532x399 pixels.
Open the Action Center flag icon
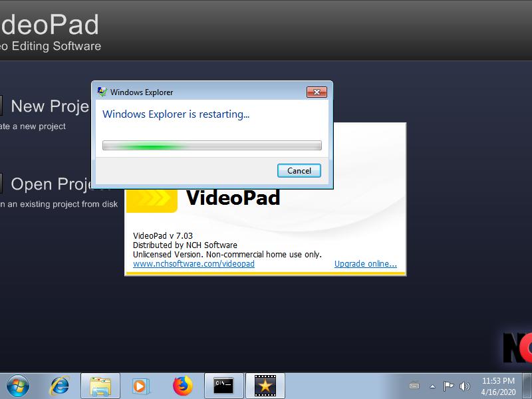[x=448, y=386]
